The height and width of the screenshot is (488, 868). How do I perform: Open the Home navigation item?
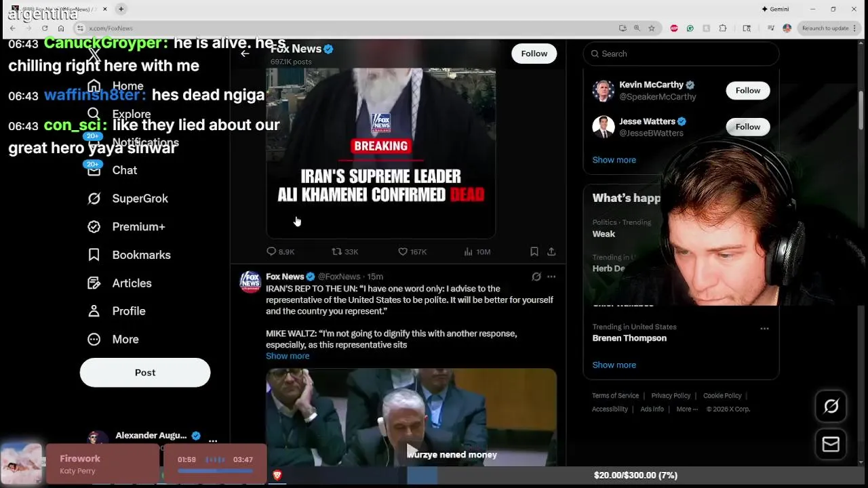coord(115,86)
